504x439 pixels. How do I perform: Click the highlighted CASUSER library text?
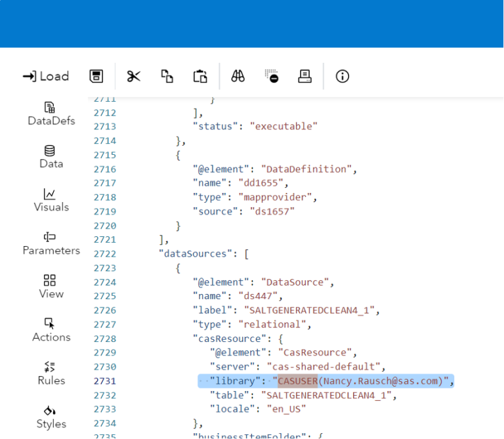[x=297, y=381]
